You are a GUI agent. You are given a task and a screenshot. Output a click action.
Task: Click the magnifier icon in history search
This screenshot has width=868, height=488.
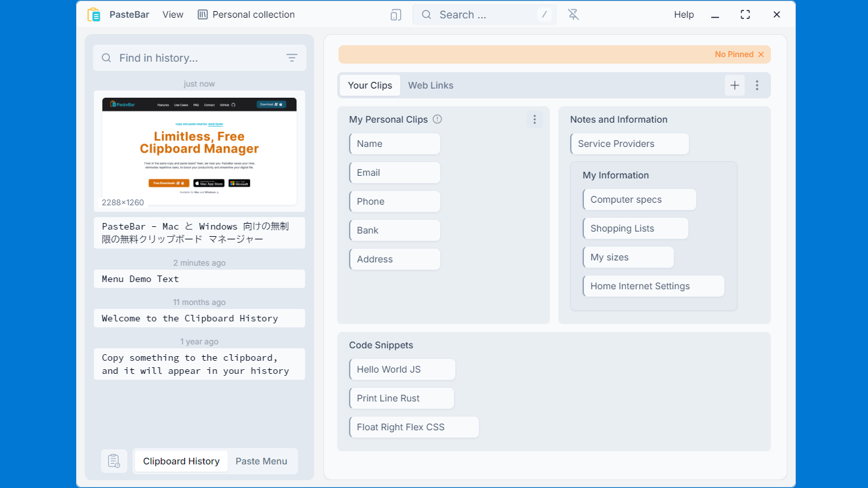coord(106,58)
